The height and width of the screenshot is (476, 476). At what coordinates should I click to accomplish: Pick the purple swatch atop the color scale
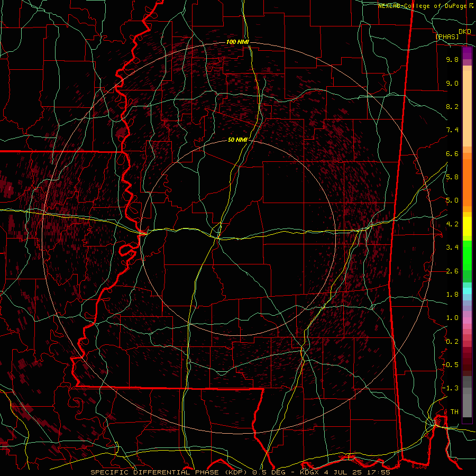coord(467,53)
